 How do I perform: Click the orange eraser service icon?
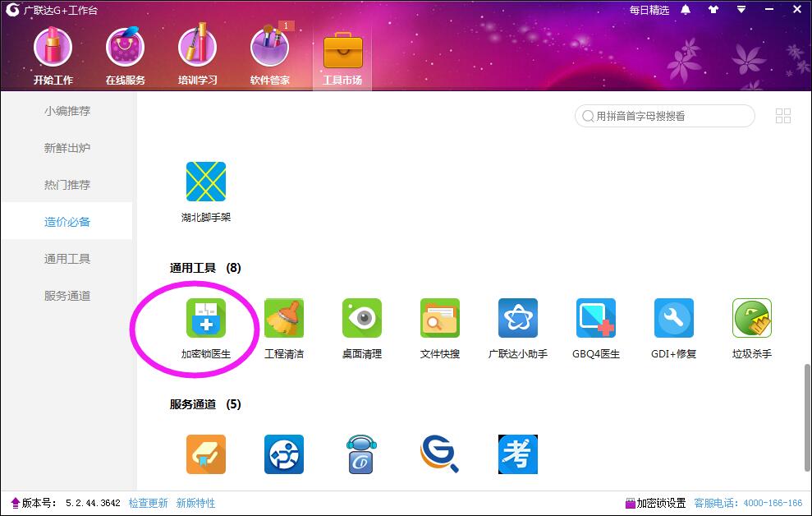pyautogui.click(x=206, y=454)
